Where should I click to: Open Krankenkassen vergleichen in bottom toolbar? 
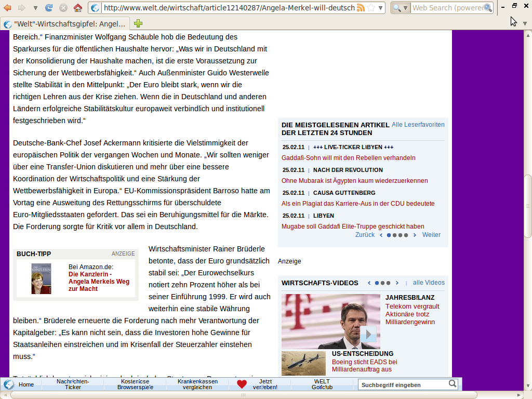197,384
